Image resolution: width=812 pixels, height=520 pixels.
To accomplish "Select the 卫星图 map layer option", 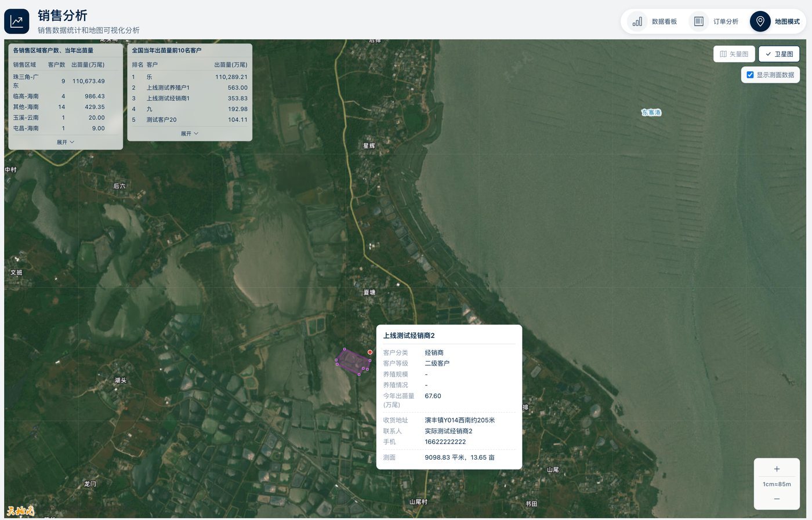I will click(x=779, y=54).
